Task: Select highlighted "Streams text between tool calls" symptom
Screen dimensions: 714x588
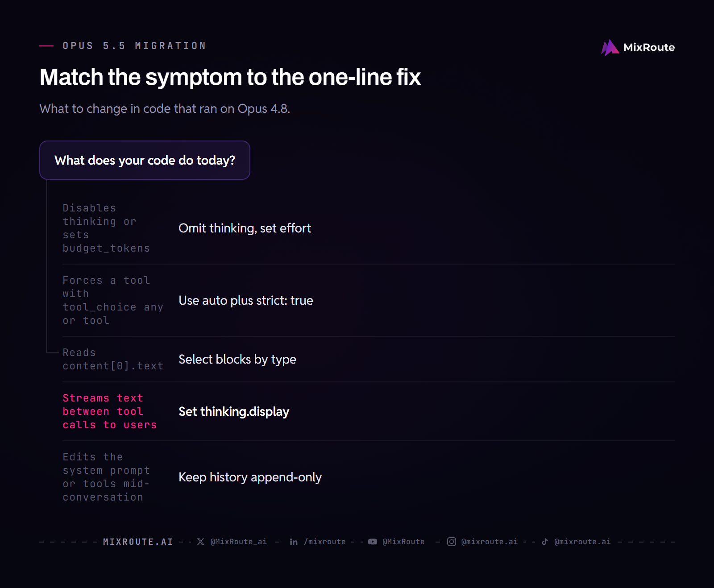Action: tap(110, 411)
